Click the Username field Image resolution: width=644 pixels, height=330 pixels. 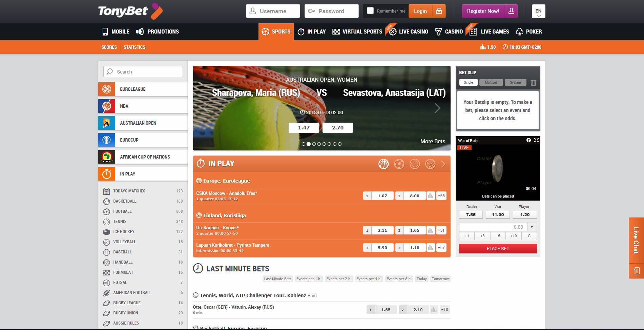[273, 11]
